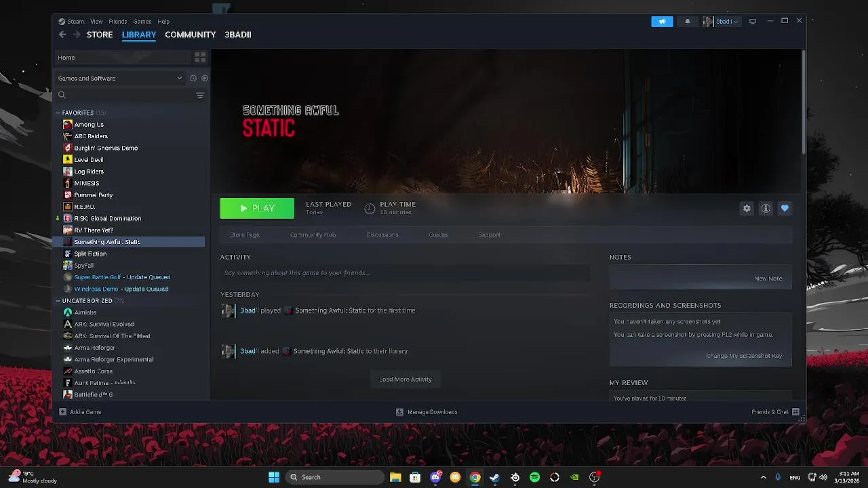Open the Steam announcements megaphone
Image resolution: width=868 pixels, height=488 pixels.
click(x=662, y=22)
